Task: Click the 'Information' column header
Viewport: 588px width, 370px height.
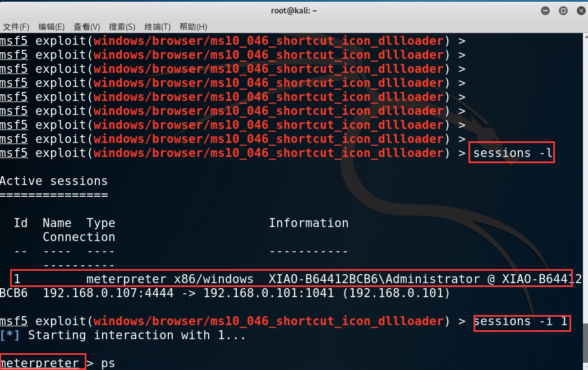Action: click(x=309, y=223)
